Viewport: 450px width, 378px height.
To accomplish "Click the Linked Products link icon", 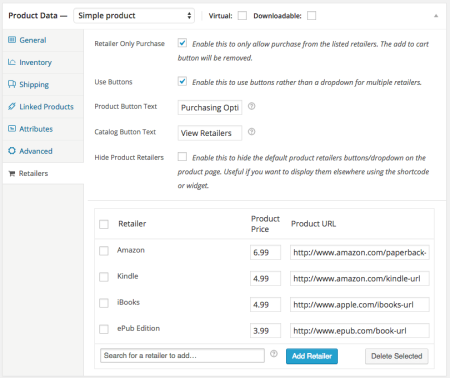I will click(12, 107).
